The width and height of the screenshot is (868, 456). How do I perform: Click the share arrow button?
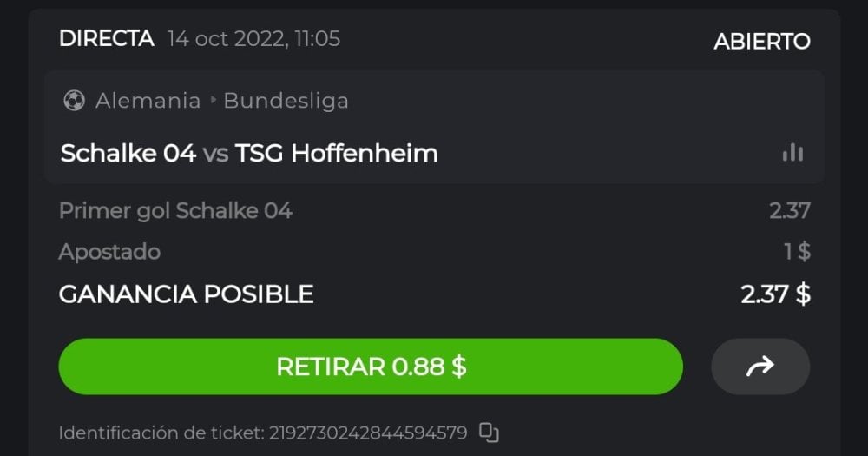click(760, 367)
